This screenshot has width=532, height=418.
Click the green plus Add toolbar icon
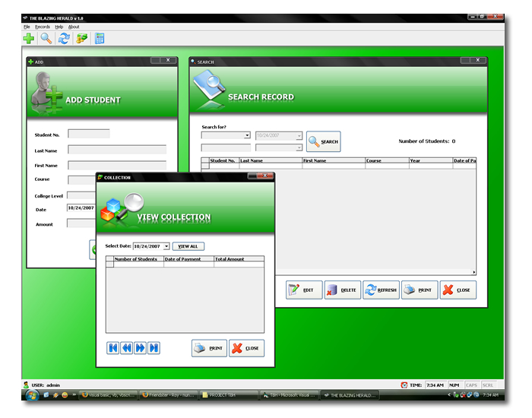(29, 39)
